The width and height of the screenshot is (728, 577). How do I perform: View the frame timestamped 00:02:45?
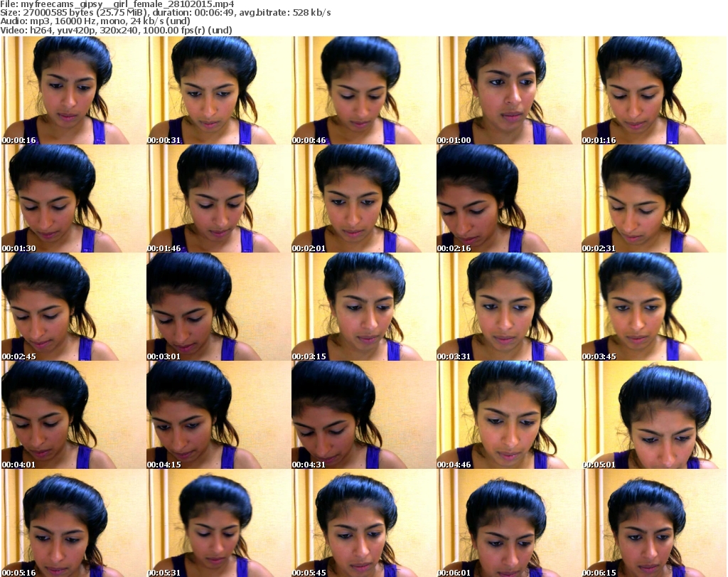tap(74, 307)
